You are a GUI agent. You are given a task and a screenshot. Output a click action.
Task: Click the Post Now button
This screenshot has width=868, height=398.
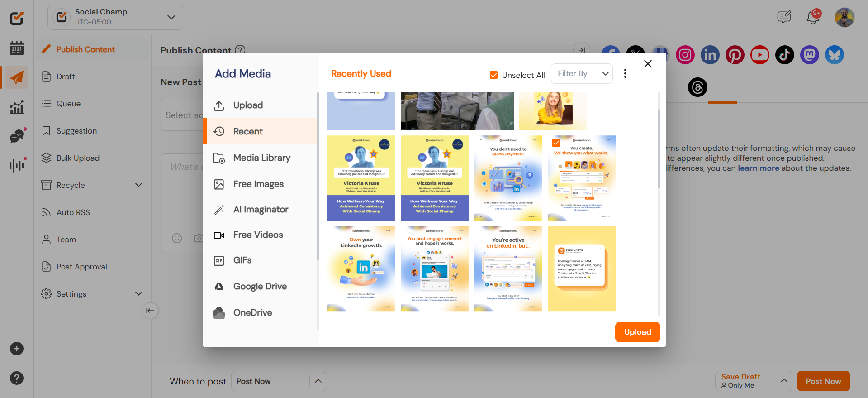tap(823, 381)
